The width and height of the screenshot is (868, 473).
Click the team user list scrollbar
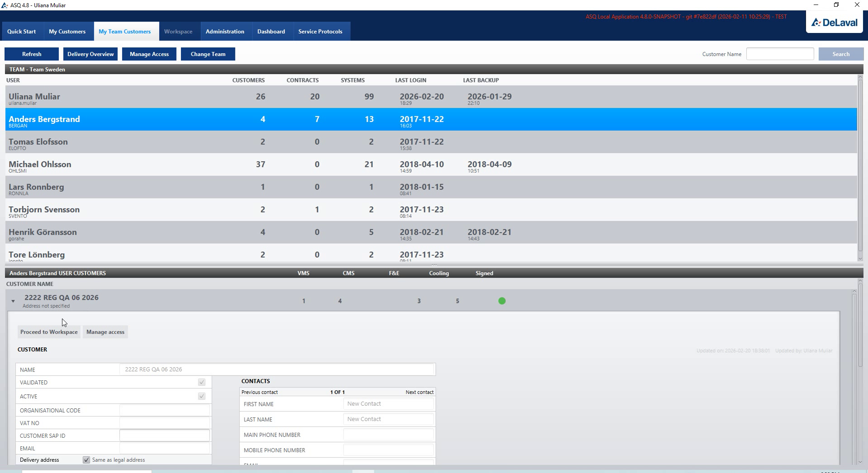pyautogui.click(x=860, y=163)
